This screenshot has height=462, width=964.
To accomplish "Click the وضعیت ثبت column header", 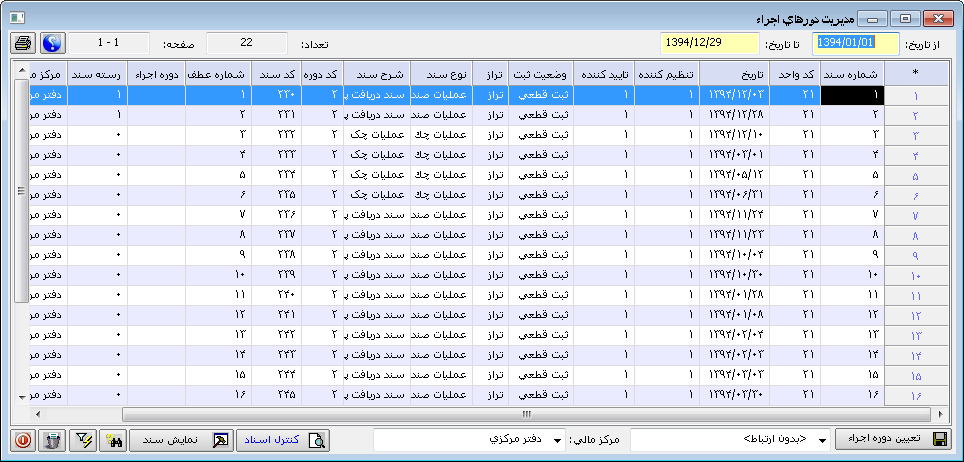I will coord(540,73).
